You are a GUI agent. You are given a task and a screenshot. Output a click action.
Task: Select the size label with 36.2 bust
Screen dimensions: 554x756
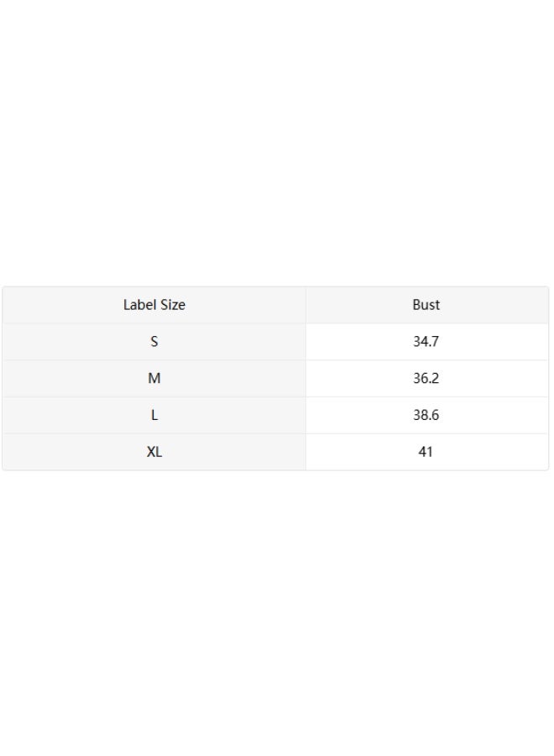pyautogui.click(x=154, y=378)
